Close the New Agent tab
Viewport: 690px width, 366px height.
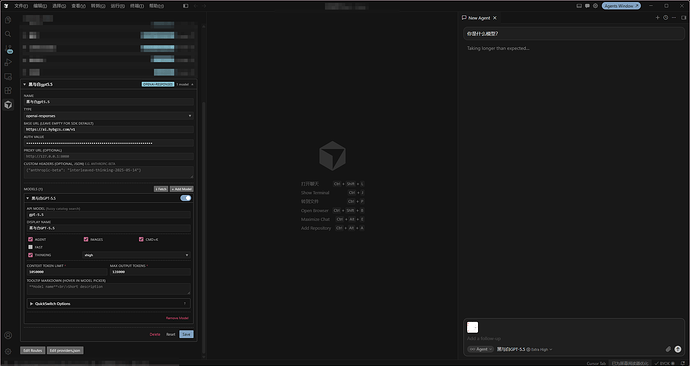pos(495,18)
